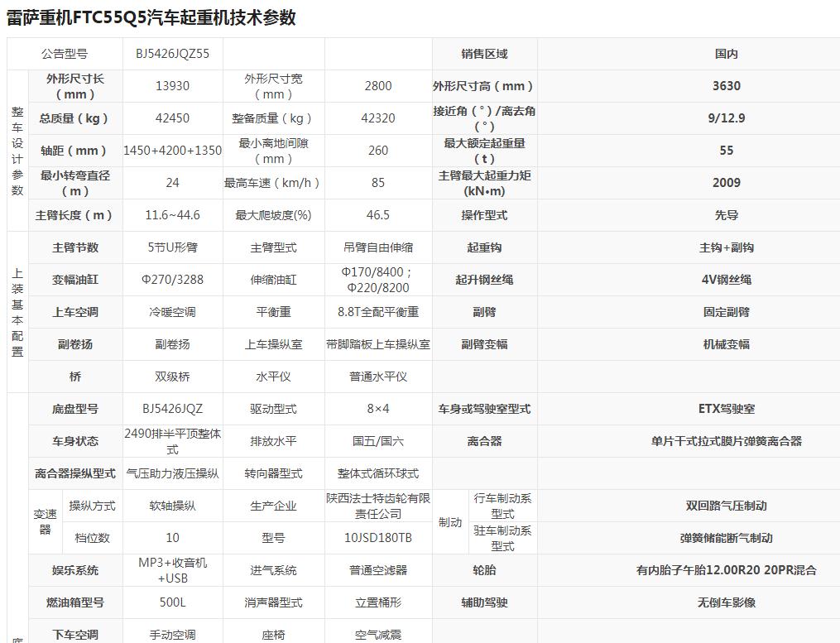The height and width of the screenshot is (643, 840).
Task: Click the 普通空滤器 intake value
Action: (378, 570)
